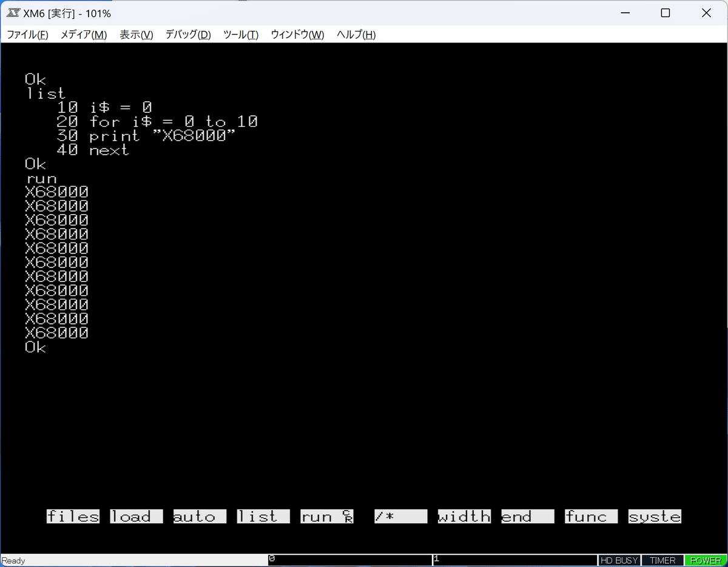728x567 pixels.
Task: Open the 表示(V) menu
Action: click(x=136, y=35)
